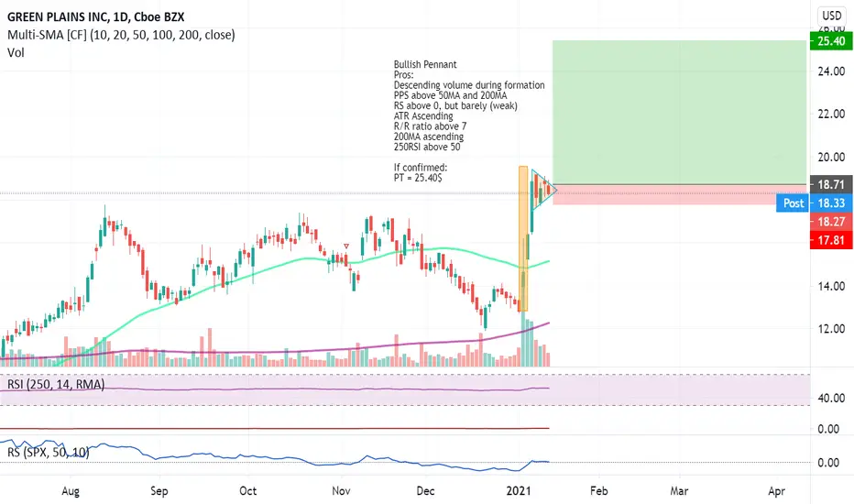Click the Apr date axis label
Viewport: 854px width, 504px height.
776,491
